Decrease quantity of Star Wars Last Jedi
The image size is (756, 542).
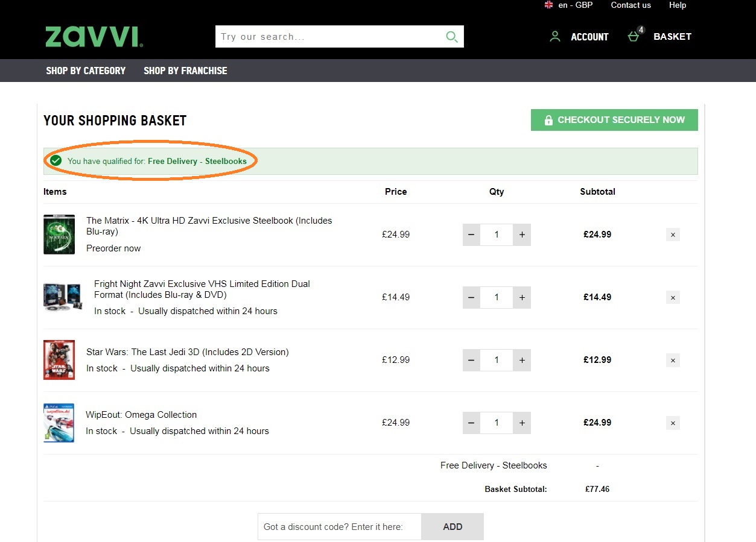tap(471, 360)
